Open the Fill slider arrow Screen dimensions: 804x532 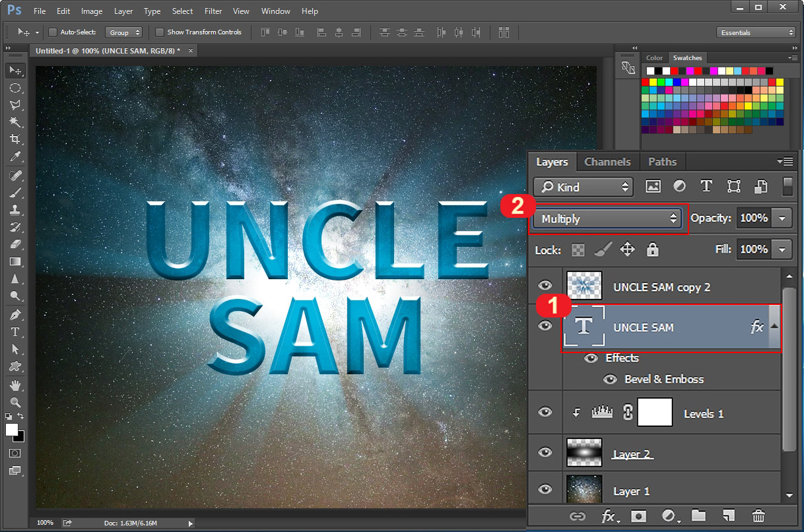(x=782, y=249)
